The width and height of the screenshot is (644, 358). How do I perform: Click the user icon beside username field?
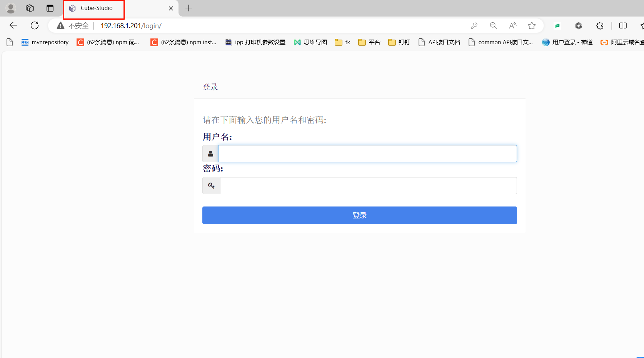click(x=210, y=154)
